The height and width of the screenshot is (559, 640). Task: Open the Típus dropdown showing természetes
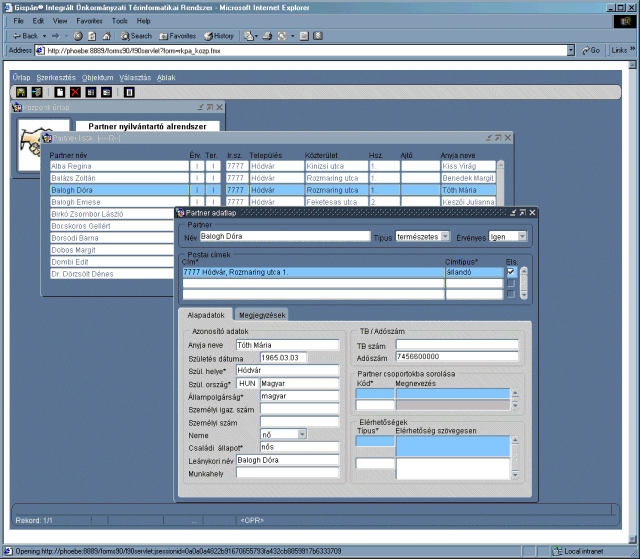[443, 237]
